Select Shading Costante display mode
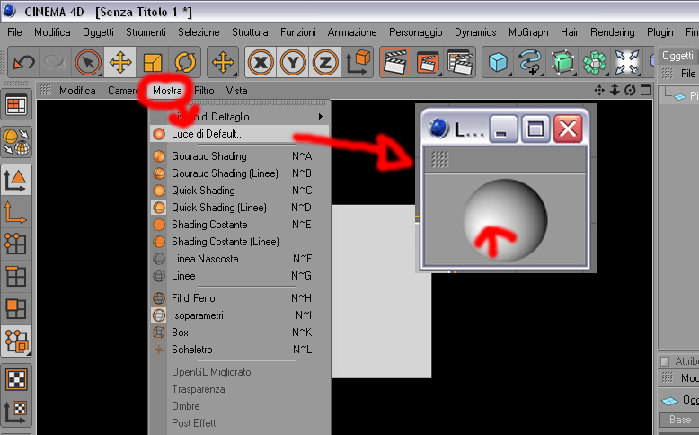The image size is (699, 435). [x=240, y=224]
